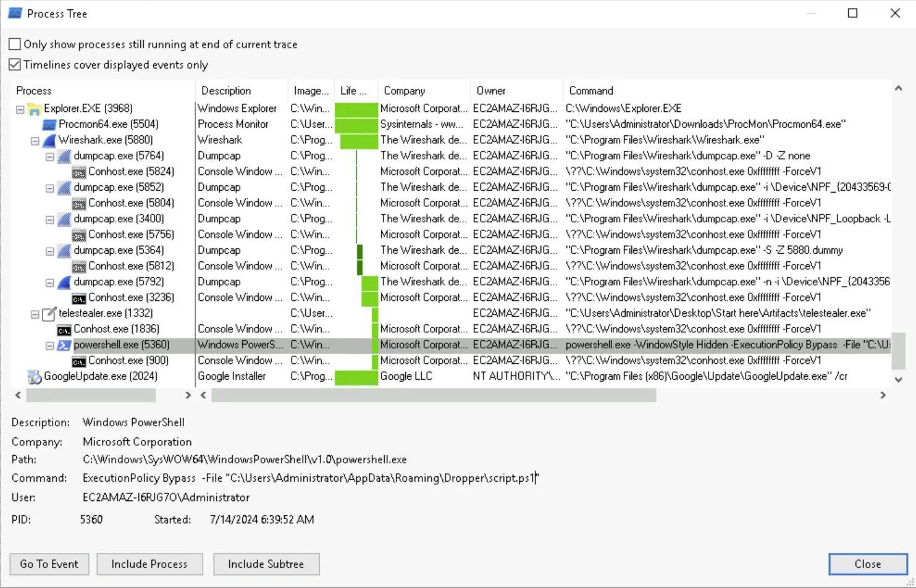
Task: Click the dumpcap.exe (3400) icon
Action: click(64, 219)
